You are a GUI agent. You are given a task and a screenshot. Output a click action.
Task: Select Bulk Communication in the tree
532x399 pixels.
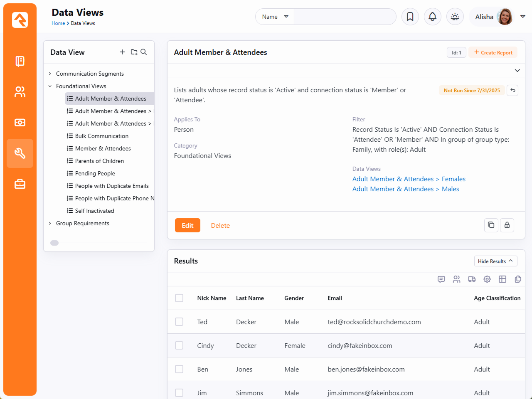click(101, 136)
